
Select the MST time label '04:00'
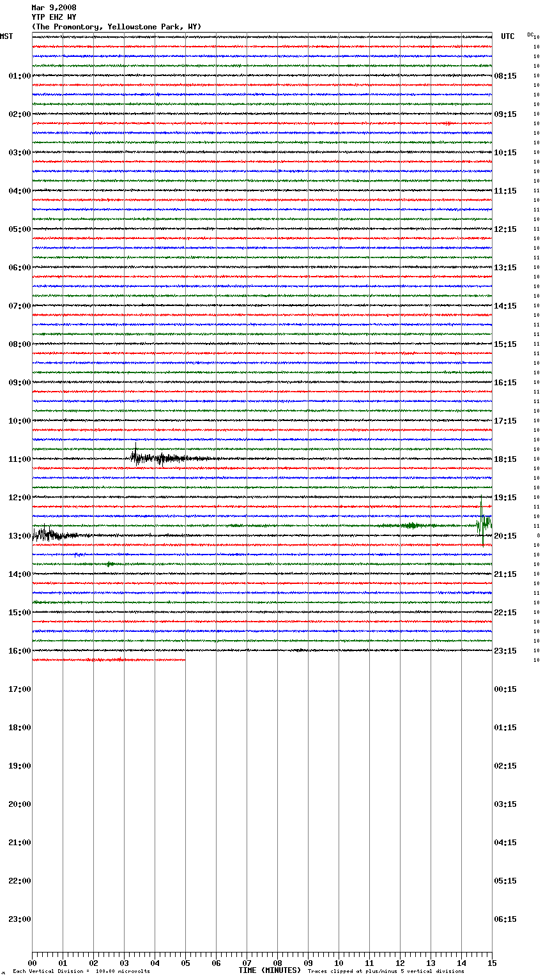19,191
